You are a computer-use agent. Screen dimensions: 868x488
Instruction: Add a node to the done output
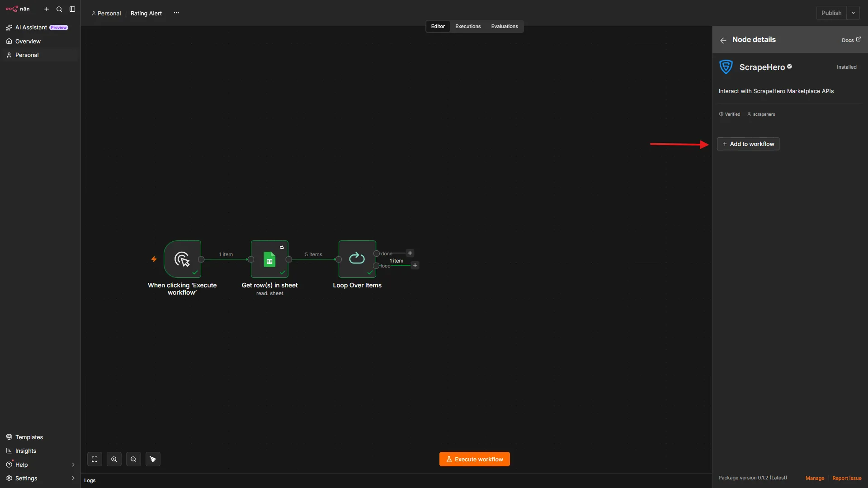pyautogui.click(x=410, y=253)
